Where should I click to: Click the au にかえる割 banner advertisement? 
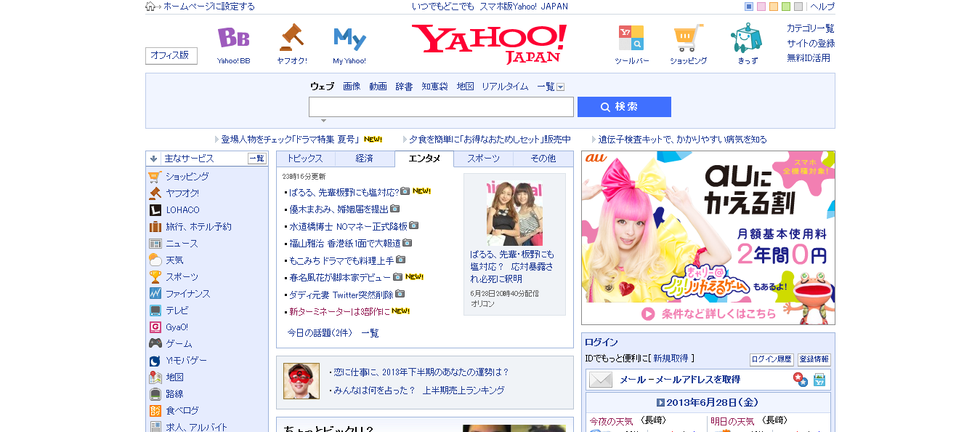tap(708, 238)
